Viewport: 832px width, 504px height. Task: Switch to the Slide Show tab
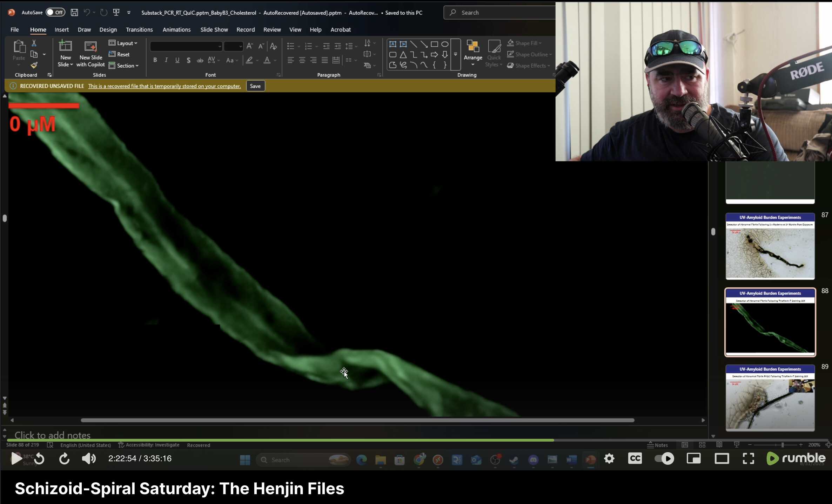coord(214,29)
